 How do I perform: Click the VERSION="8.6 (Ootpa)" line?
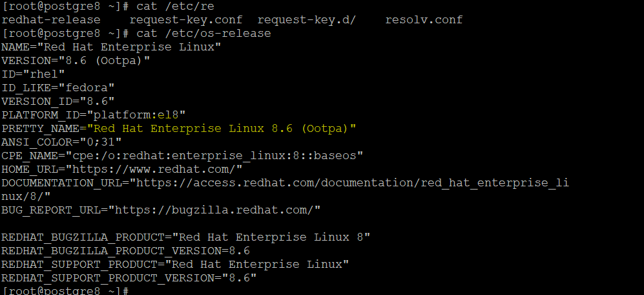coord(76,60)
